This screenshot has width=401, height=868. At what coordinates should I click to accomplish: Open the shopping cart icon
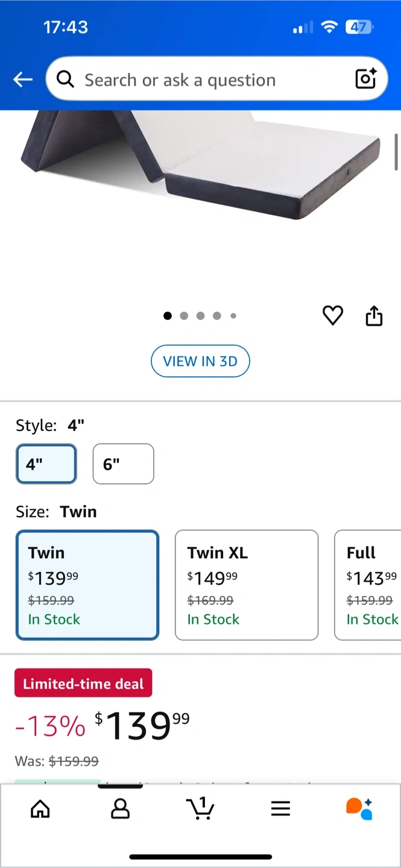pyautogui.click(x=201, y=808)
